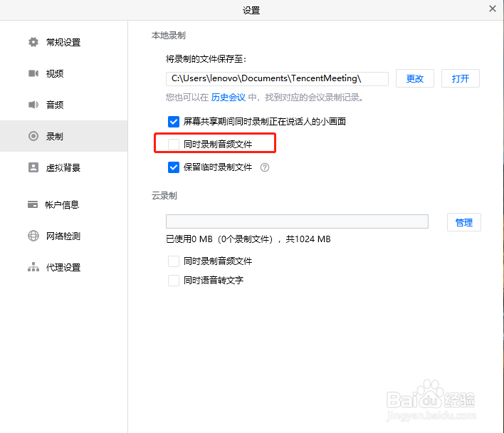Click the 本地录制 section heading
The width and height of the screenshot is (504, 433).
pyautogui.click(x=169, y=36)
